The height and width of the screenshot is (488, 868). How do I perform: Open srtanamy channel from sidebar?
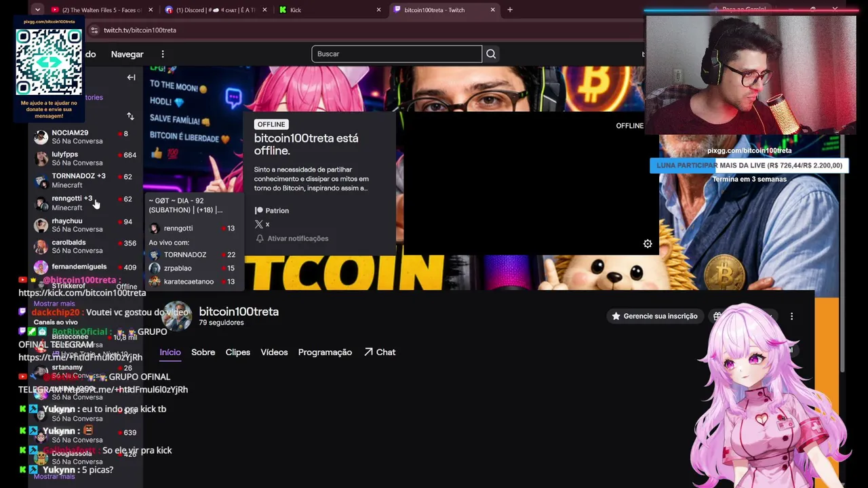85,371
